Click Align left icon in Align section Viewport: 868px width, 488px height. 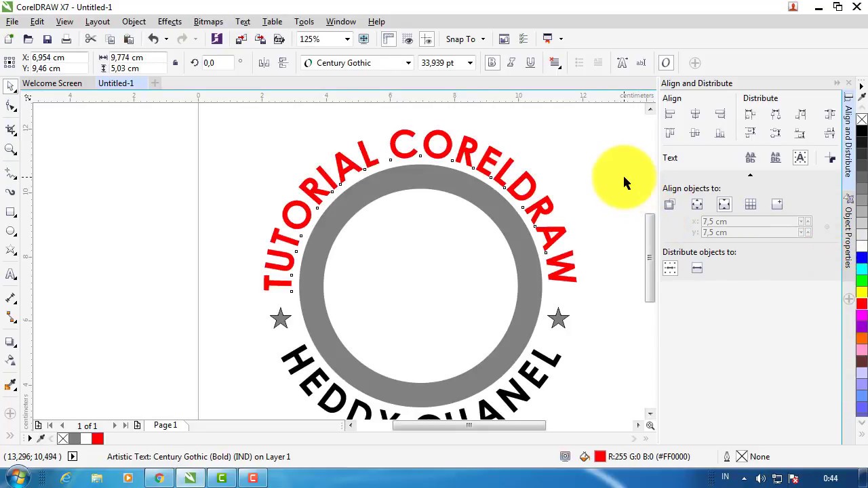[x=670, y=115]
